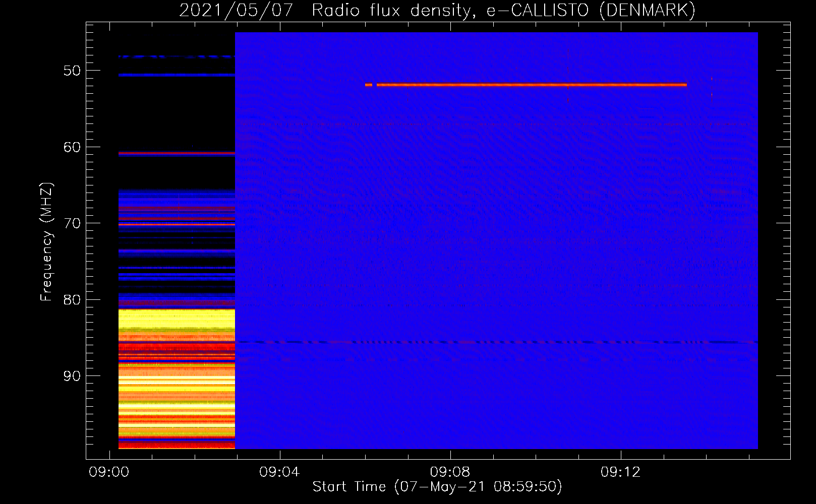Click the 60 MHz frequency tick label

pyautogui.click(x=72, y=147)
